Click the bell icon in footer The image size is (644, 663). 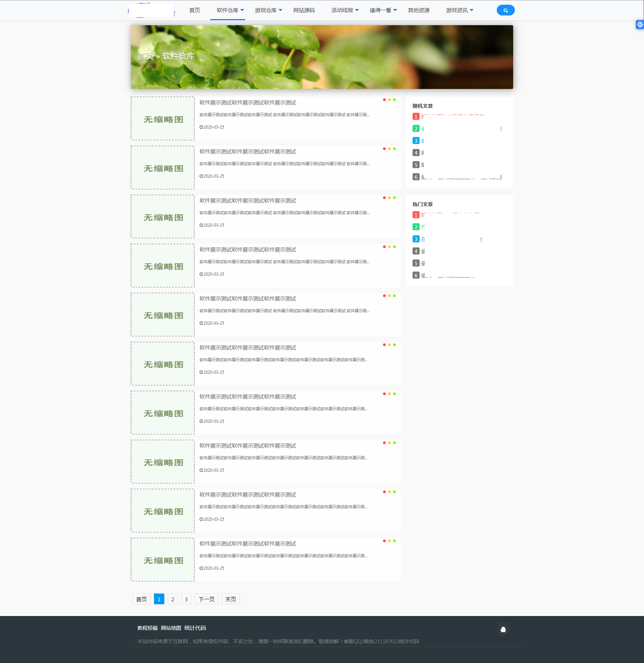pos(503,629)
